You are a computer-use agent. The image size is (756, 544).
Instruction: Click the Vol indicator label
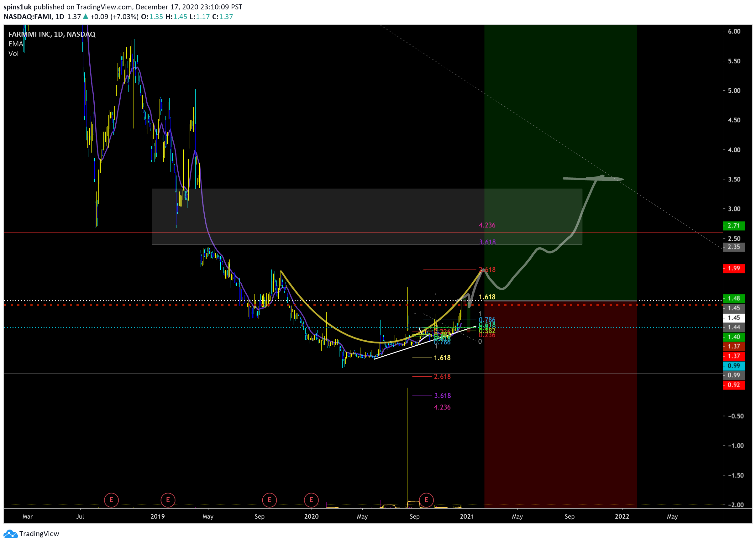point(13,53)
